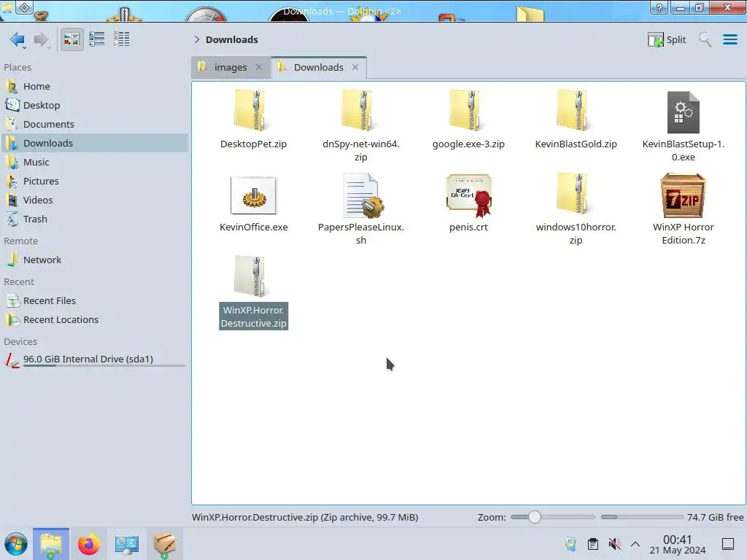Image resolution: width=747 pixels, height=560 pixels.
Task: Open the hamburger menu
Action: pos(729,39)
